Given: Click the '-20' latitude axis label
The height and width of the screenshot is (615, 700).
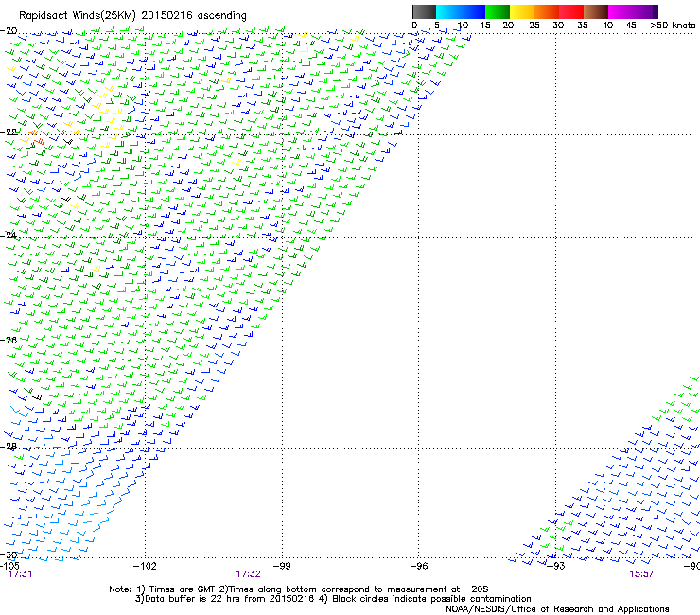Looking at the screenshot, I should [x=9, y=31].
